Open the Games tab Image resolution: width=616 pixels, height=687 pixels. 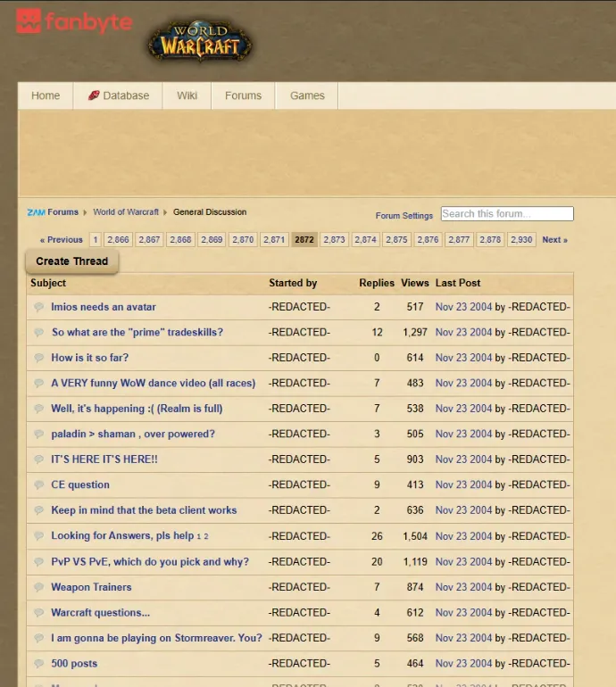[307, 95]
